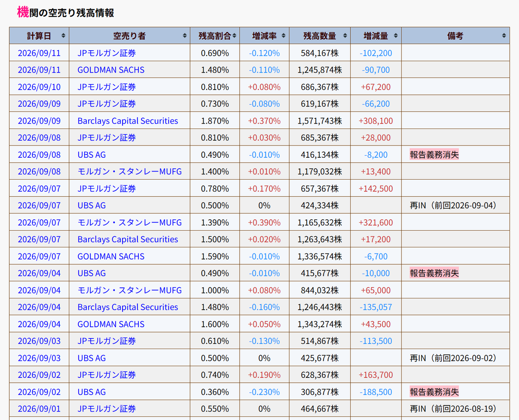Click the 844,032株 quantity value
The image size is (519, 420).
tap(320, 290)
